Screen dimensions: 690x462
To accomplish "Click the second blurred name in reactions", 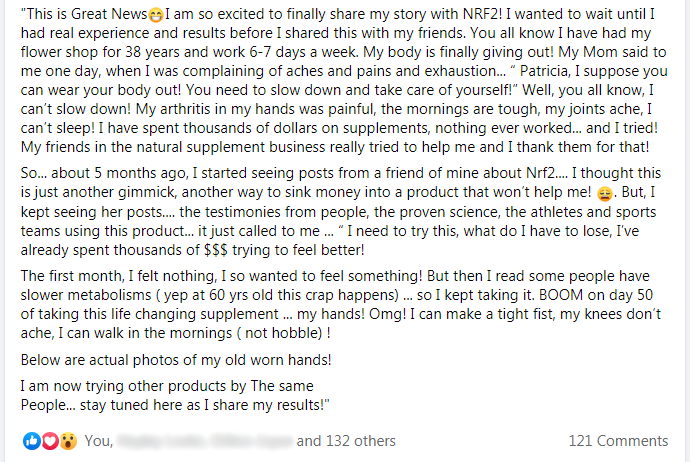I will point(251,441).
